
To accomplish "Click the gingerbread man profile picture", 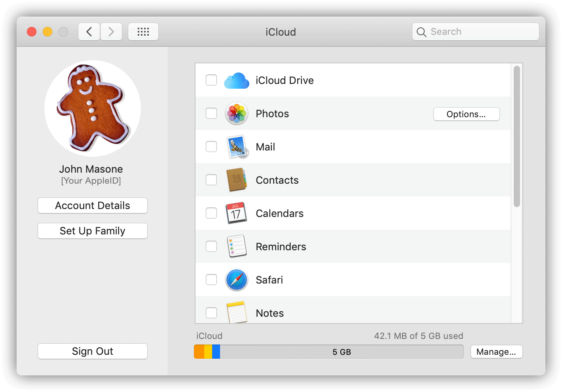I will coord(93,108).
